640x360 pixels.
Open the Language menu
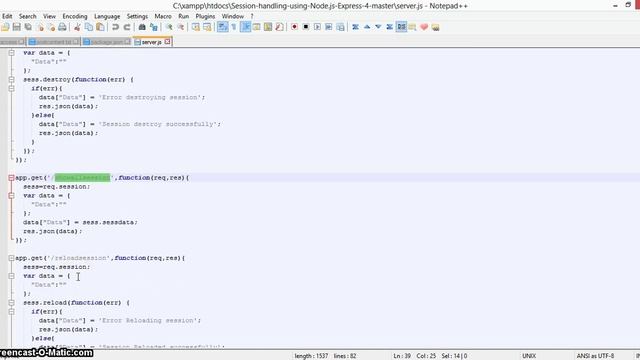tap(107, 16)
